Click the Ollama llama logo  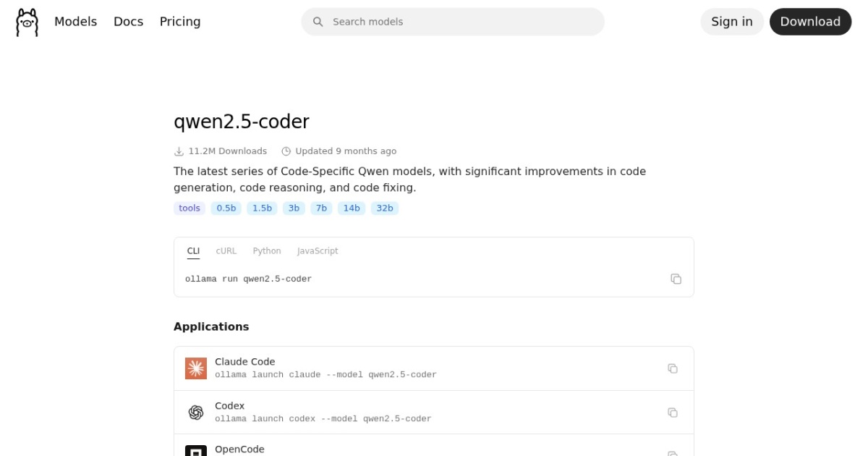tap(27, 22)
